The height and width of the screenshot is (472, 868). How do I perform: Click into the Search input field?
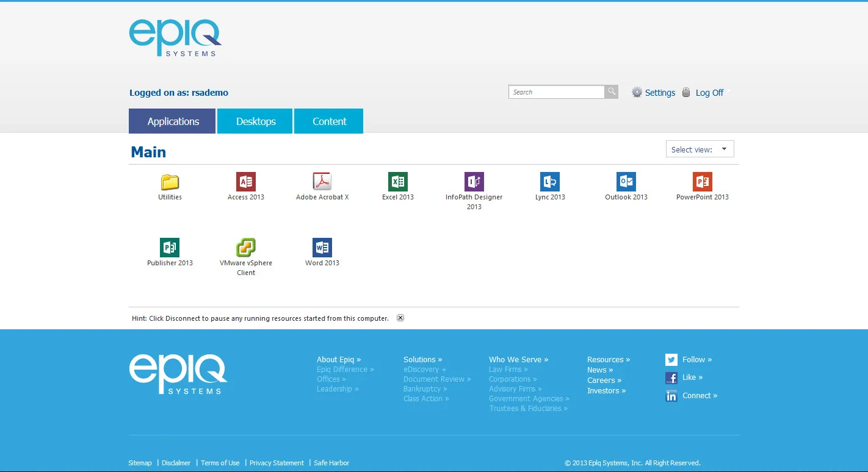click(x=556, y=92)
